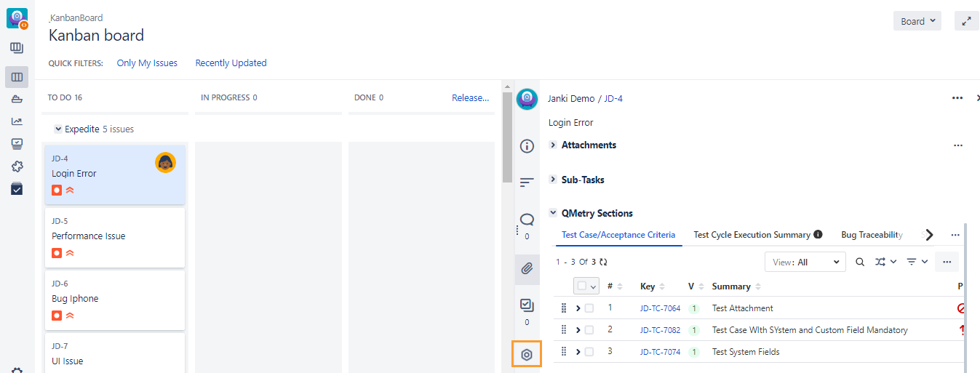
Task: Select the Kanban board icon in the sidebar
Action: (x=17, y=76)
